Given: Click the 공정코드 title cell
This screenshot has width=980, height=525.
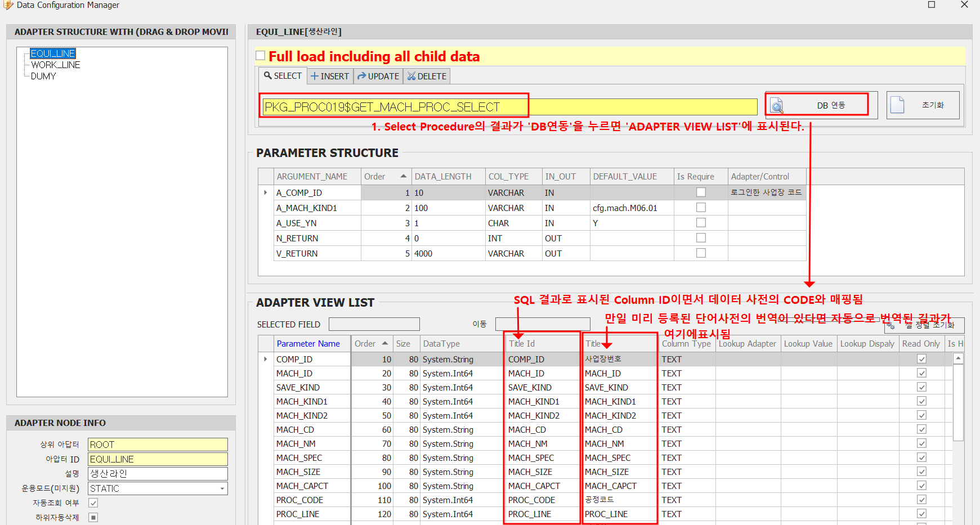Looking at the screenshot, I should tap(619, 500).
